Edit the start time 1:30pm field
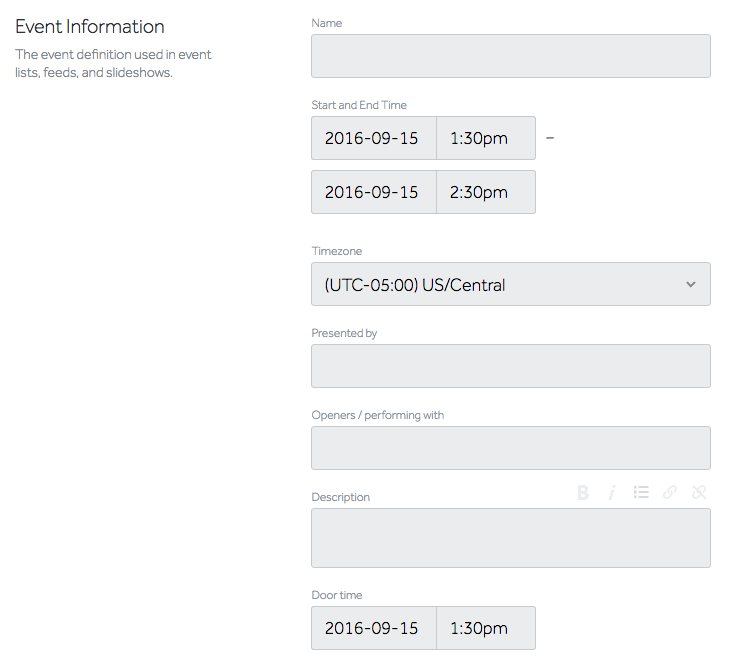The height and width of the screenshot is (667, 729). [x=486, y=138]
